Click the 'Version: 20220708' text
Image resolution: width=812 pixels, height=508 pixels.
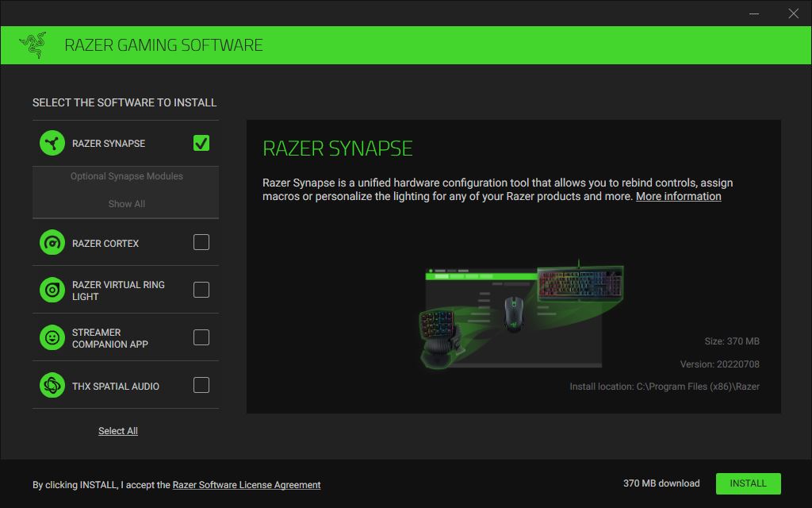tap(720, 364)
